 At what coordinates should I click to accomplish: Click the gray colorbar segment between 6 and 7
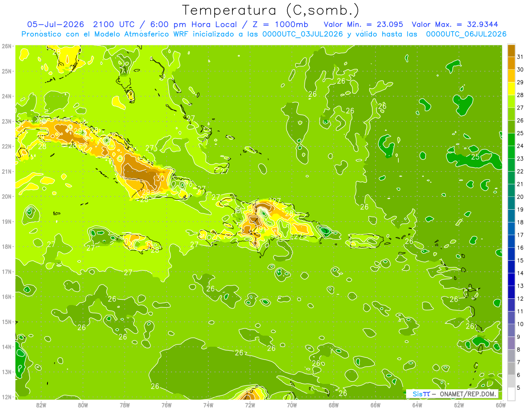pyautogui.click(x=511, y=368)
